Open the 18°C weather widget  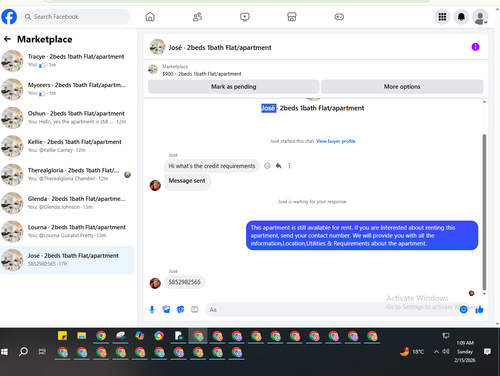tap(412, 351)
